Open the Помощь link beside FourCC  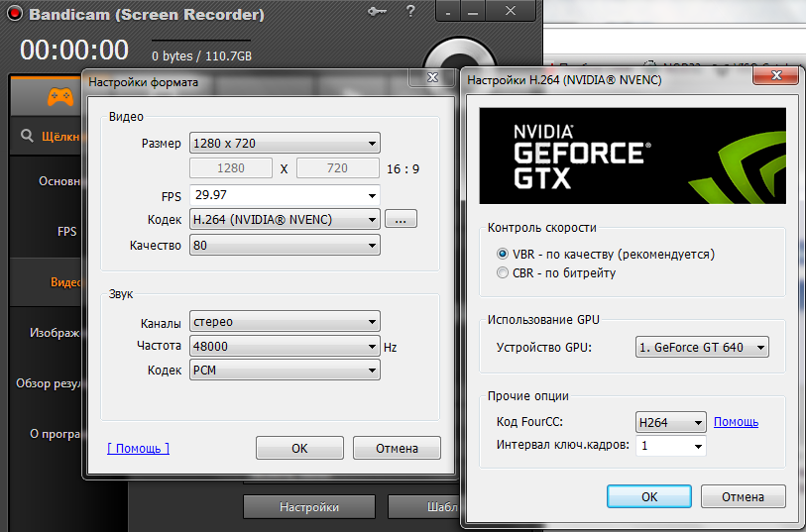[736, 422]
